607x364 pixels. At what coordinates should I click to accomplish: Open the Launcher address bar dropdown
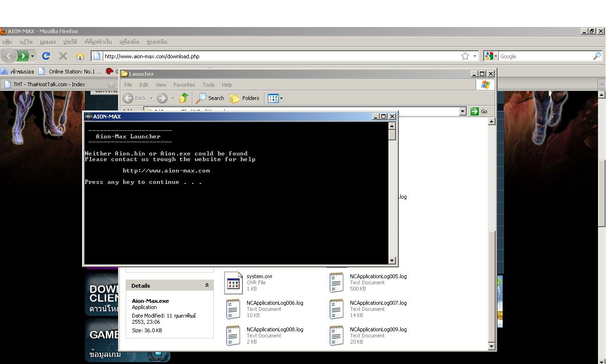pos(463,111)
